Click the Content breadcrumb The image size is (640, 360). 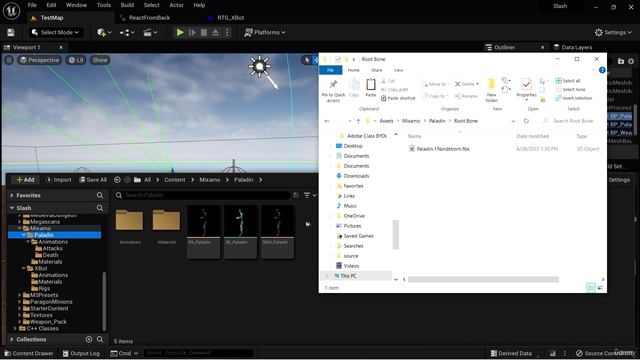(175, 180)
